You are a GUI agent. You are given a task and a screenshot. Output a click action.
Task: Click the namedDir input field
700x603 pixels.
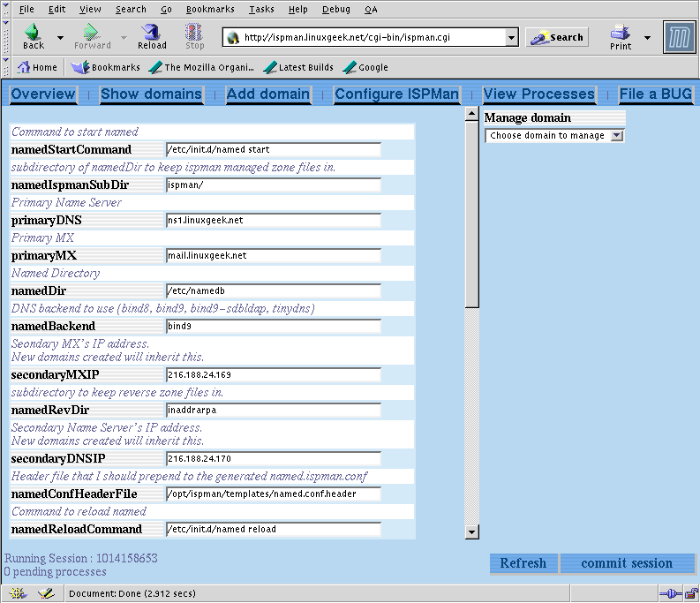(x=274, y=290)
